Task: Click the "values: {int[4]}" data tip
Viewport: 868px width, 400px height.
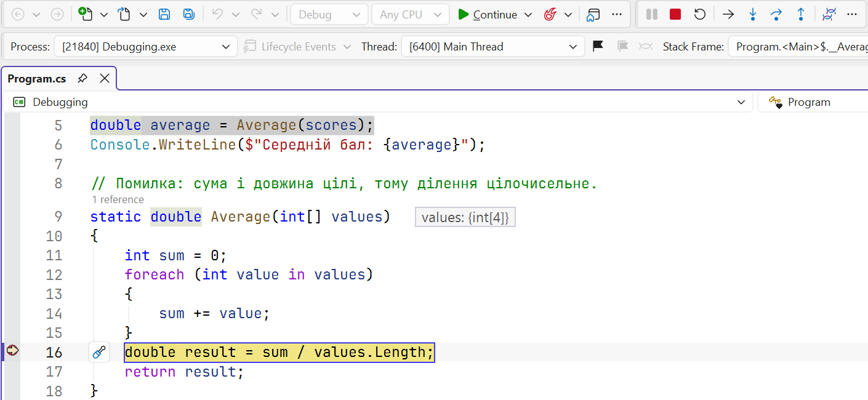Action: point(465,217)
